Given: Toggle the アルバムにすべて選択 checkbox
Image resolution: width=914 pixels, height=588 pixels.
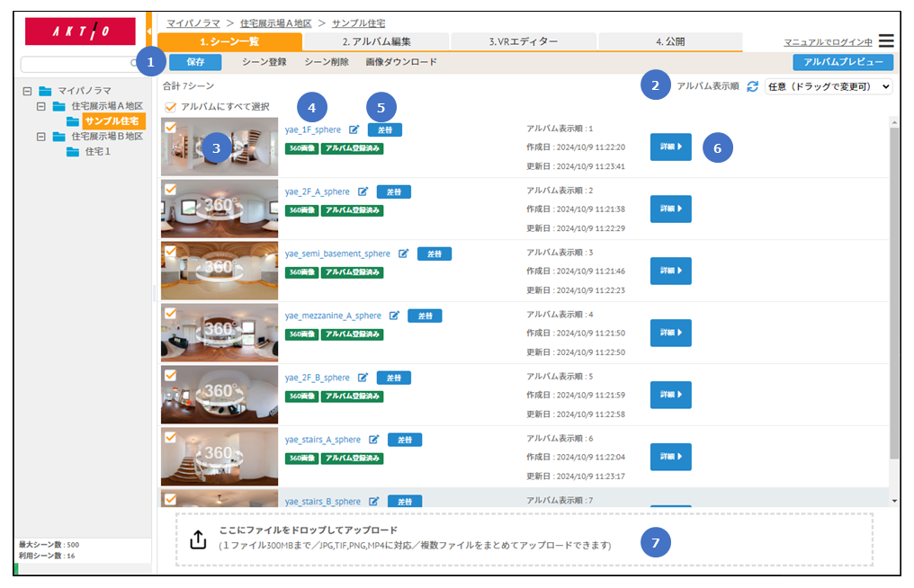Looking at the screenshot, I should point(170,107).
